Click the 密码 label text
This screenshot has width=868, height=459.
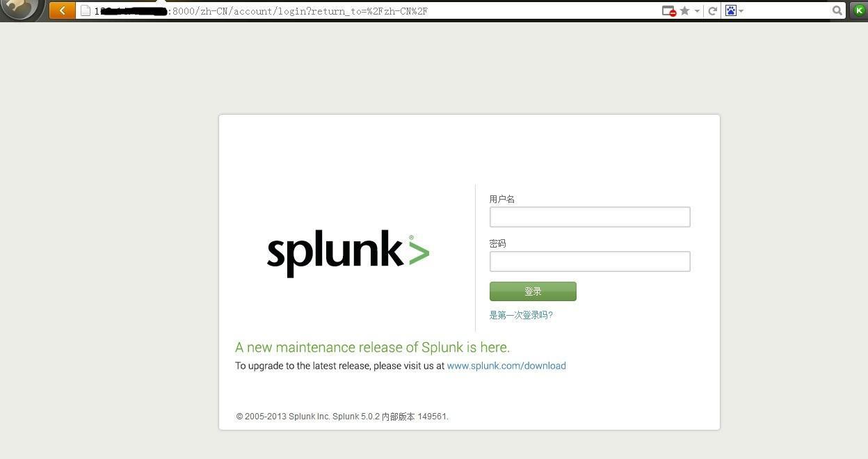(x=497, y=243)
